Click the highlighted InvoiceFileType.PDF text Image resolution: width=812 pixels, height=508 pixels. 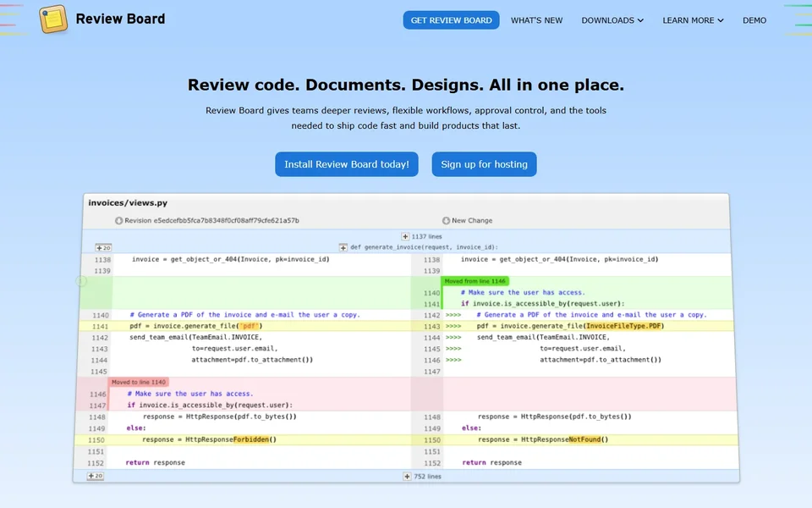pos(623,326)
